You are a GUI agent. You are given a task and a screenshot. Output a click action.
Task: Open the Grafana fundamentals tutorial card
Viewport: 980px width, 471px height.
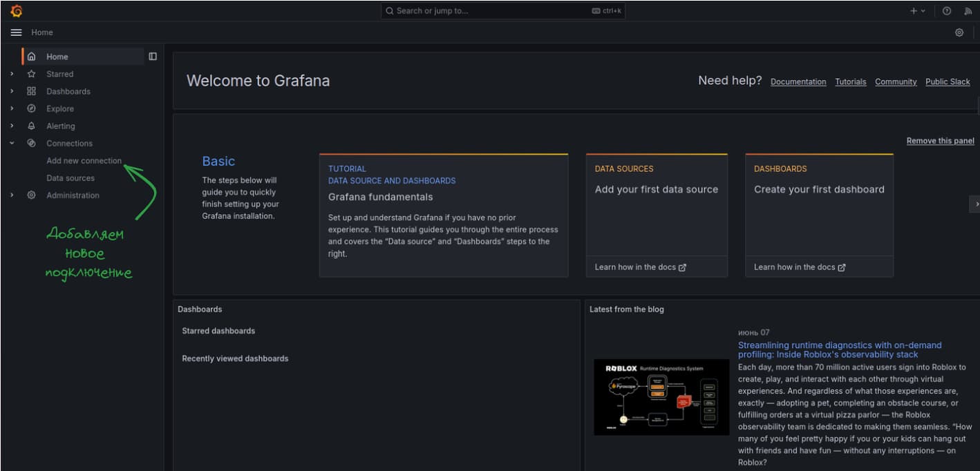pos(444,215)
